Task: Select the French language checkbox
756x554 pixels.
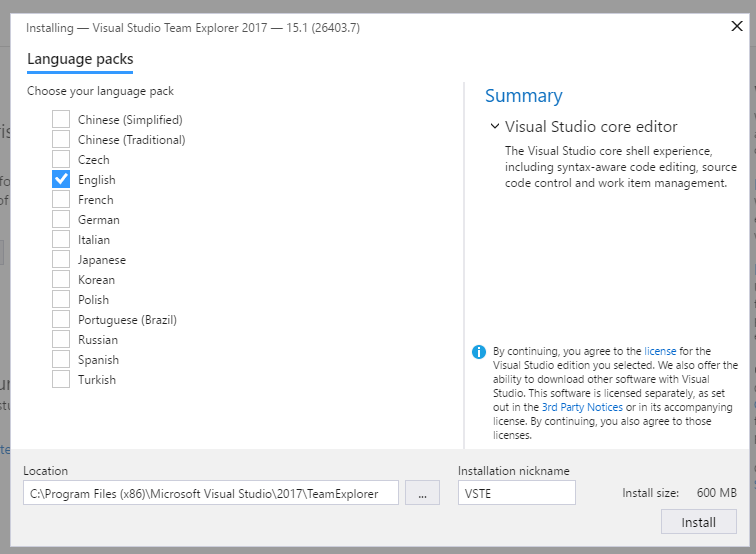Action: pyautogui.click(x=61, y=199)
